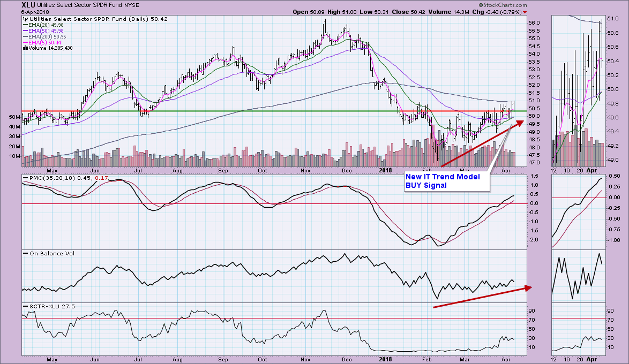This screenshot has height=364, width=629.
Task: Click 0.50 on the thumbnail PMO axis
Action: click(x=614, y=176)
